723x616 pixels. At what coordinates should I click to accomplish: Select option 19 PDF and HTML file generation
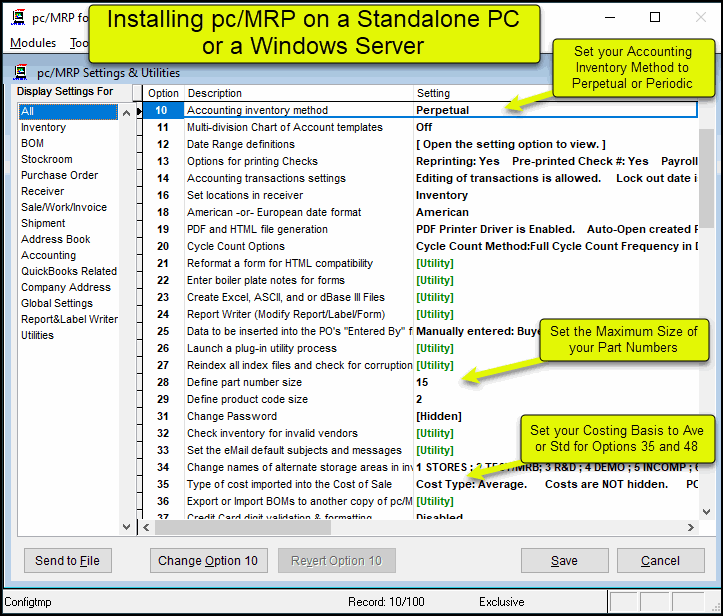(420, 230)
